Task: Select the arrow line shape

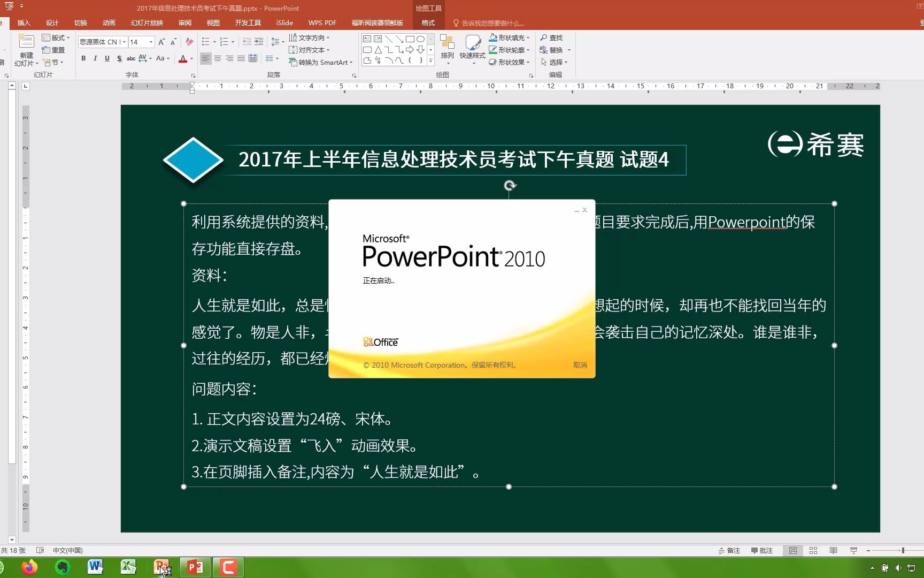Action: (x=399, y=39)
